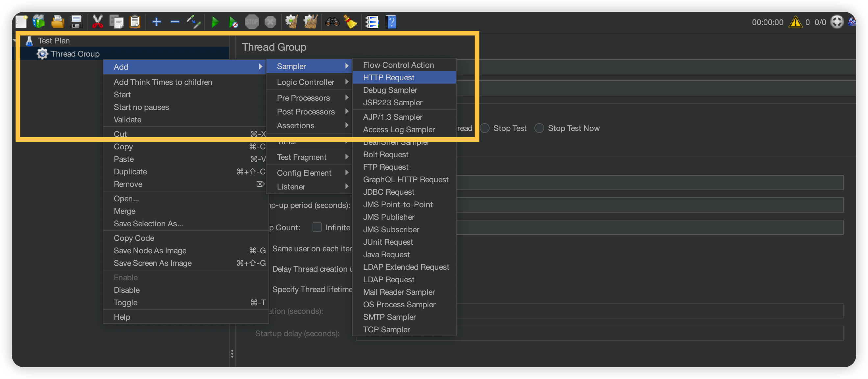The height and width of the screenshot is (379, 868).
Task: Click the green Start run icon
Action: pos(215,22)
